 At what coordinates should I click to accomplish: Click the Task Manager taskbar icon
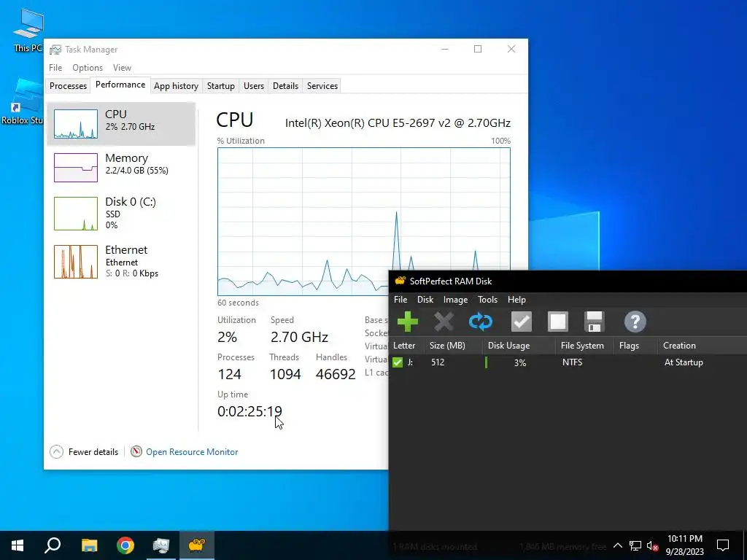tap(161, 545)
